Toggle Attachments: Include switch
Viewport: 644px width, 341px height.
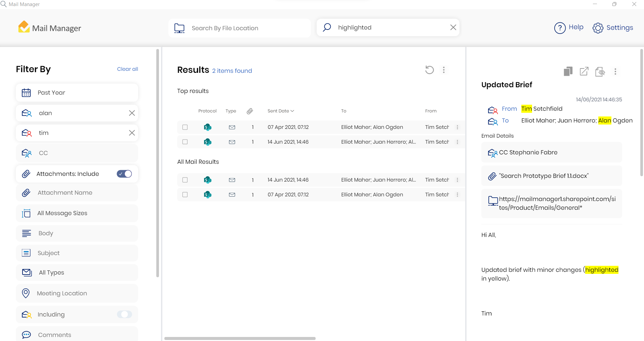(124, 174)
